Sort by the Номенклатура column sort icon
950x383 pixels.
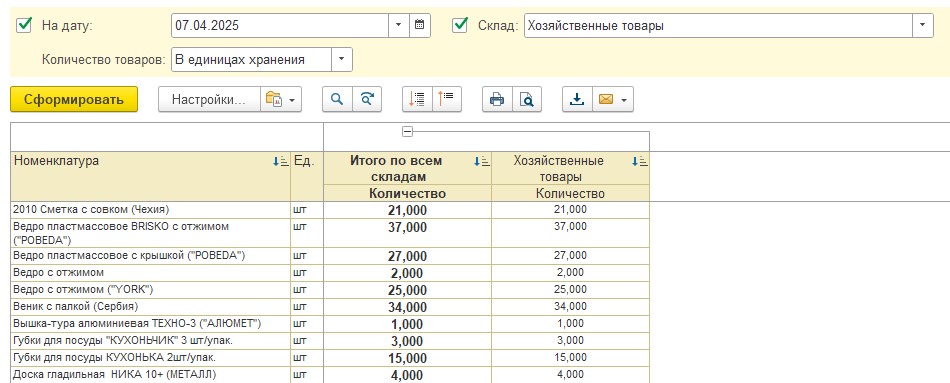click(x=281, y=162)
